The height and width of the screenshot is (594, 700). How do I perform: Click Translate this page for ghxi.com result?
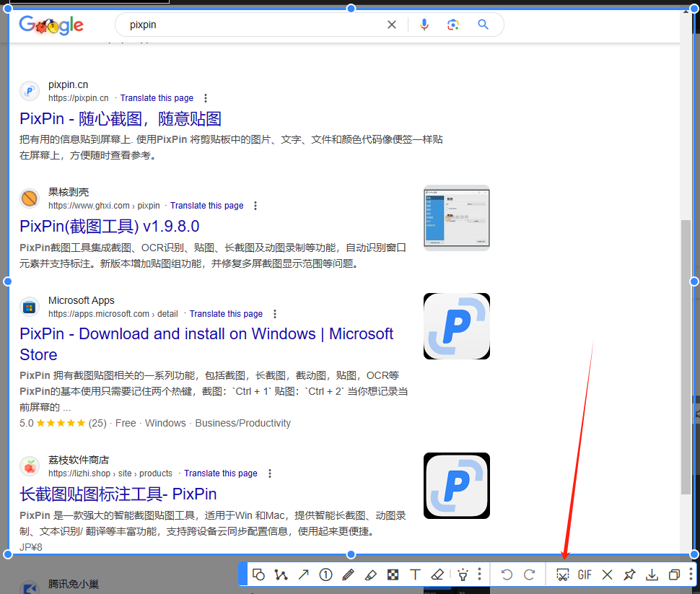tap(206, 206)
